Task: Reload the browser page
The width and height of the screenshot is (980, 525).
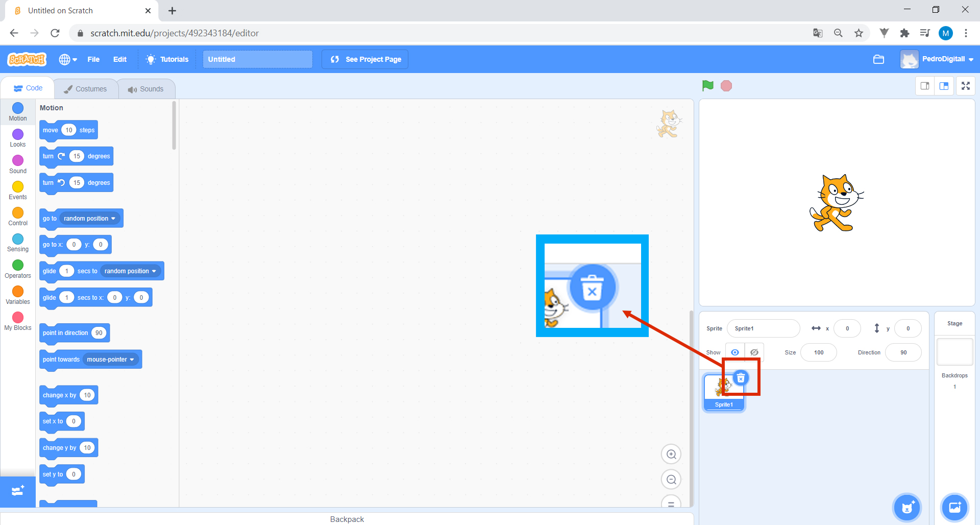Action: tap(55, 33)
